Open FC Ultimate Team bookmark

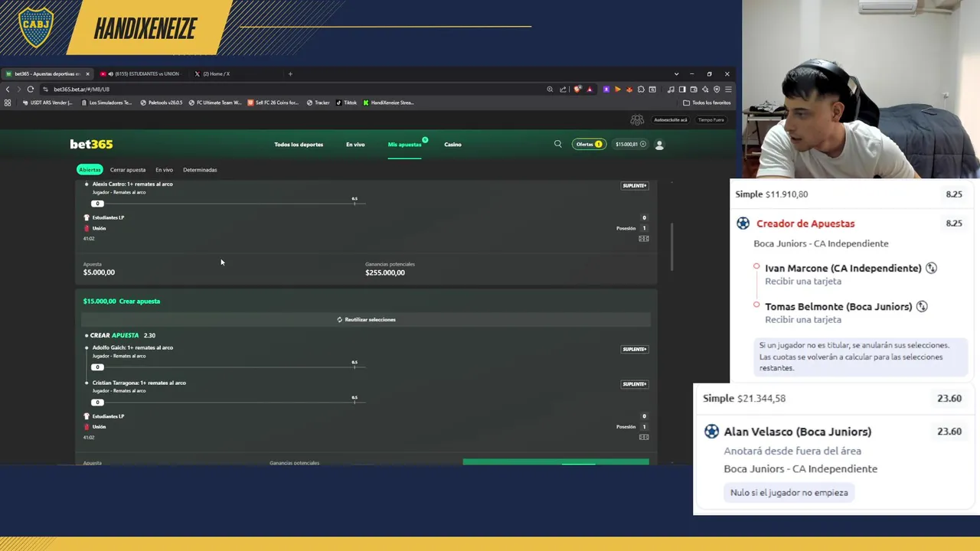coord(215,103)
